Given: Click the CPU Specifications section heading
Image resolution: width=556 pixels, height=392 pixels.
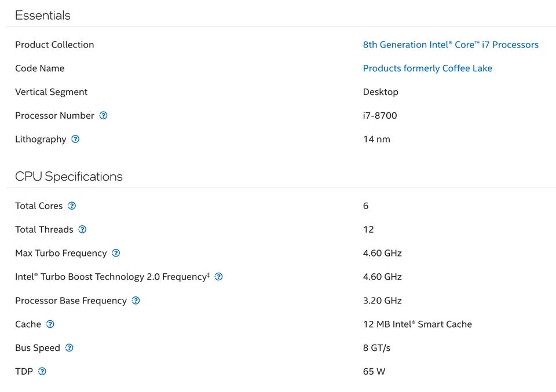Looking at the screenshot, I should pos(69,177).
